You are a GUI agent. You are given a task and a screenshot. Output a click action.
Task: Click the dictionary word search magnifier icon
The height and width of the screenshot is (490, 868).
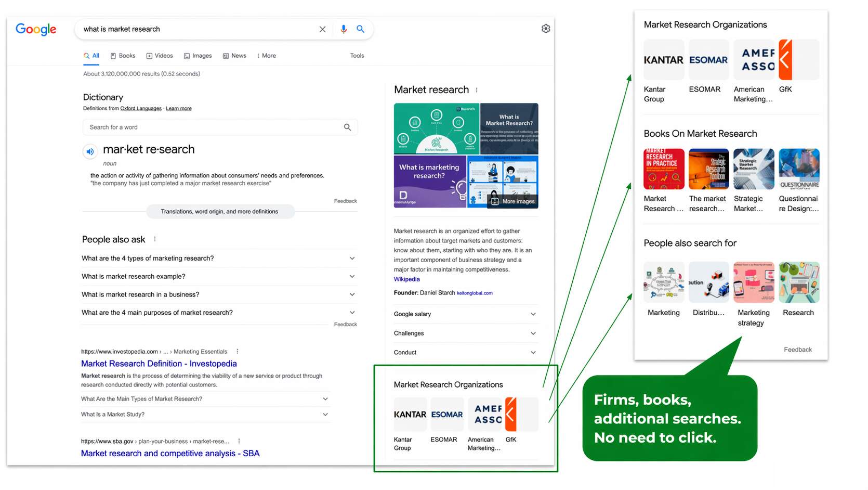tap(347, 127)
